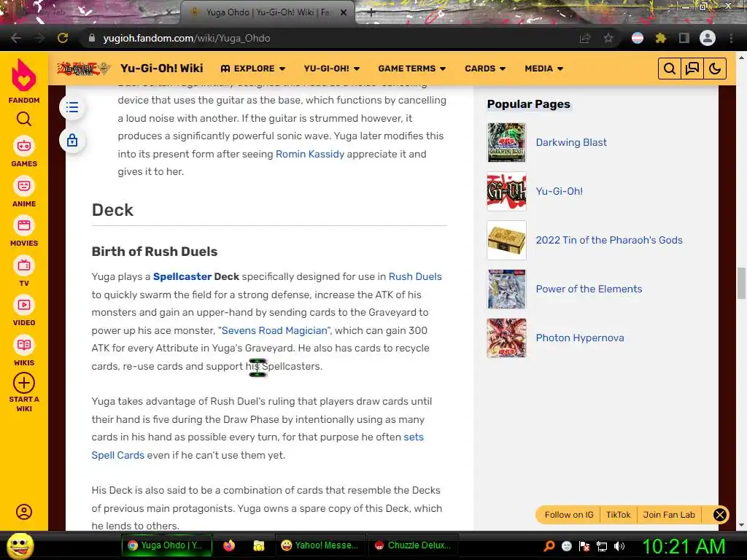Click the Yu-Gi-Oh! Wiki title link
This screenshot has width=747, height=560.
pyautogui.click(x=161, y=69)
